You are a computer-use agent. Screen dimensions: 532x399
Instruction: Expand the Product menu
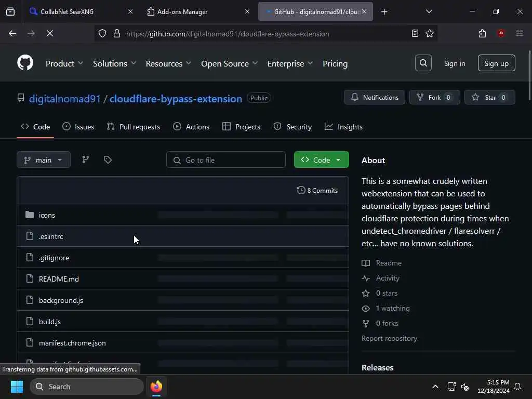64,63
